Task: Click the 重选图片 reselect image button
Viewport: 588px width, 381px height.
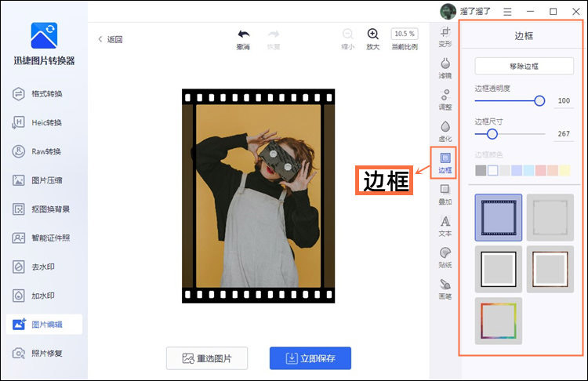Action: (207, 358)
